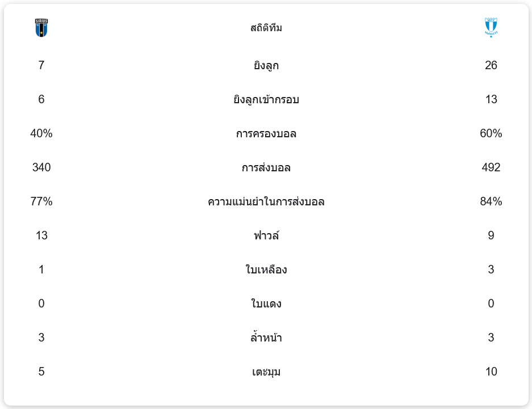532x409 pixels.
Task: Click the 492 passes value
Action: pyautogui.click(x=491, y=167)
